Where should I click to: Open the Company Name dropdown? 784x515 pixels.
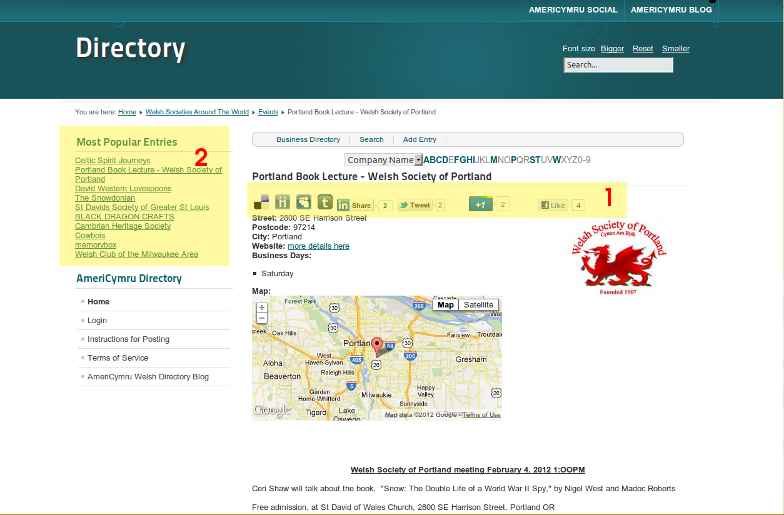[384, 160]
